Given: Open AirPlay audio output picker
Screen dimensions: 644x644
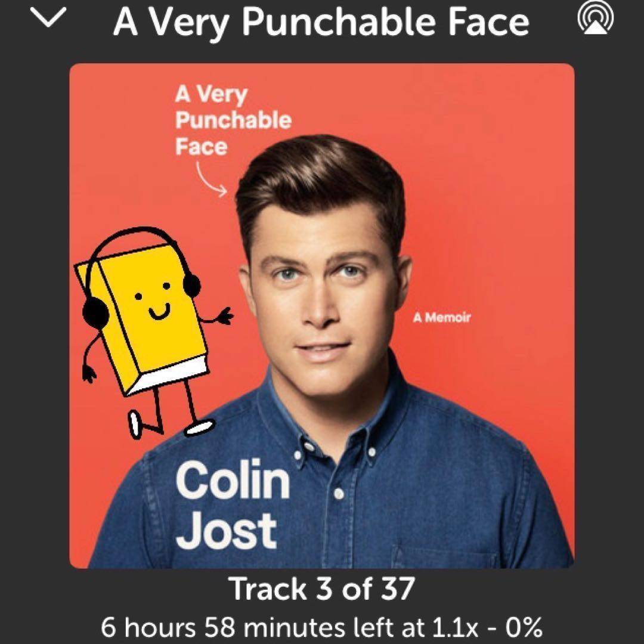Looking at the screenshot, I should pyautogui.click(x=596, y=18).
